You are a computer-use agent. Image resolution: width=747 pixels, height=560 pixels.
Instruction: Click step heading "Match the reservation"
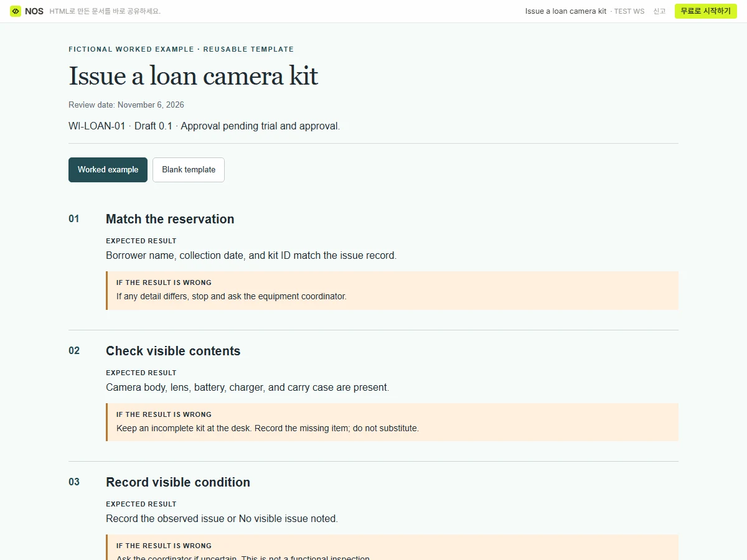tap(170, 219)
